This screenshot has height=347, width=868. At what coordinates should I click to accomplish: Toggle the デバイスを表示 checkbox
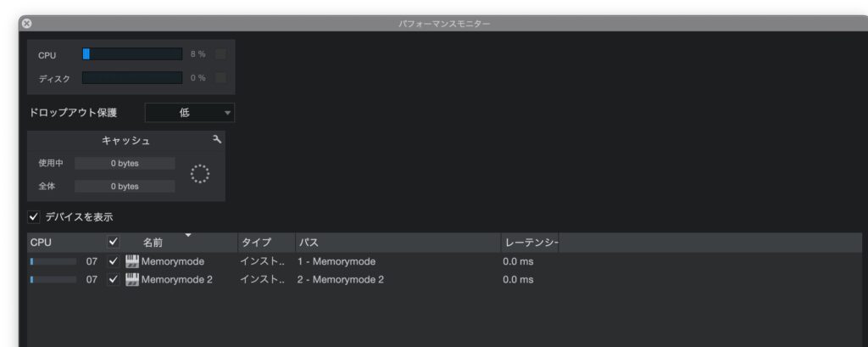pyautogui.click(x=34, y=217)
